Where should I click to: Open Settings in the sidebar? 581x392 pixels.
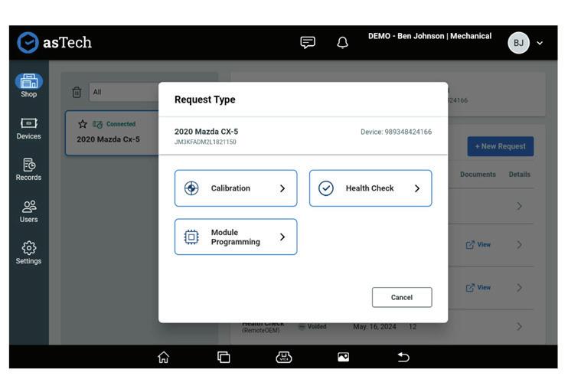pos(28,253)
